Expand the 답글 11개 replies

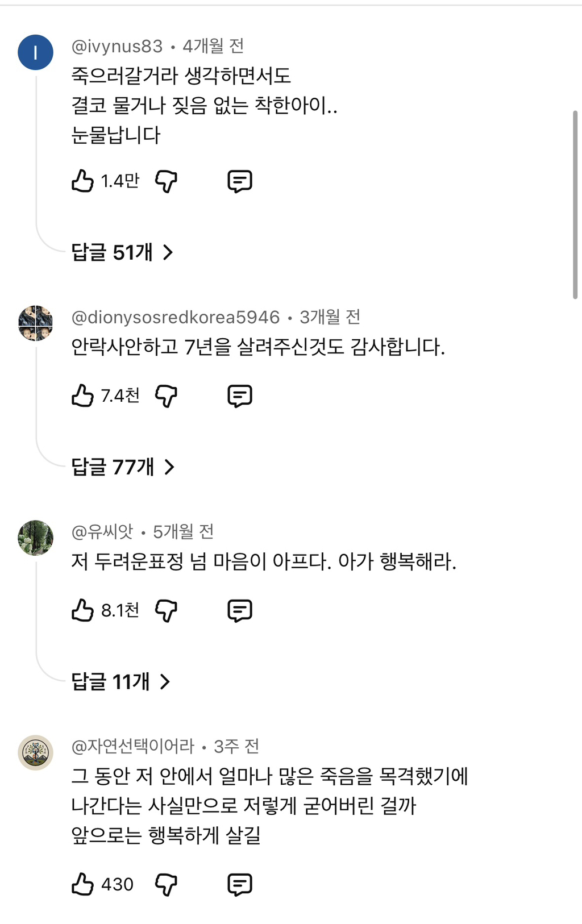[x=120, y=681]
